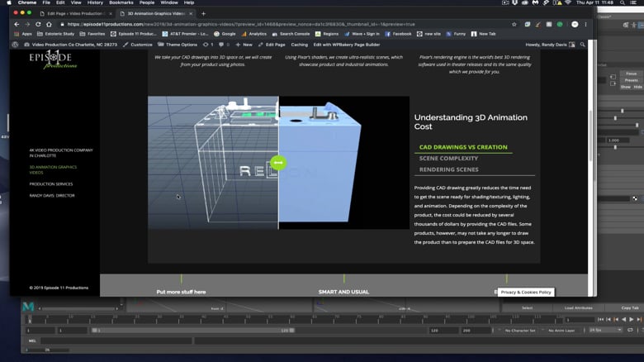Image resolution: width=644 pixels, height=362 pixels.
Task: Click the Episode 11 Productions logo
Action: click(53, 61)
